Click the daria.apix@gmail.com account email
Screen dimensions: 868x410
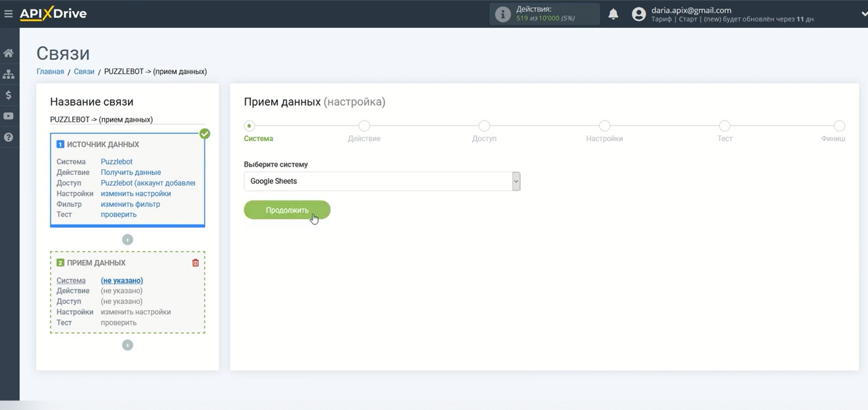coord(691,10)
